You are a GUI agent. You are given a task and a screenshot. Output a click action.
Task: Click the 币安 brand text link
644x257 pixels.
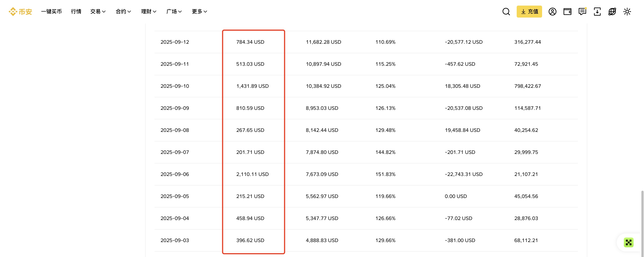25,12
